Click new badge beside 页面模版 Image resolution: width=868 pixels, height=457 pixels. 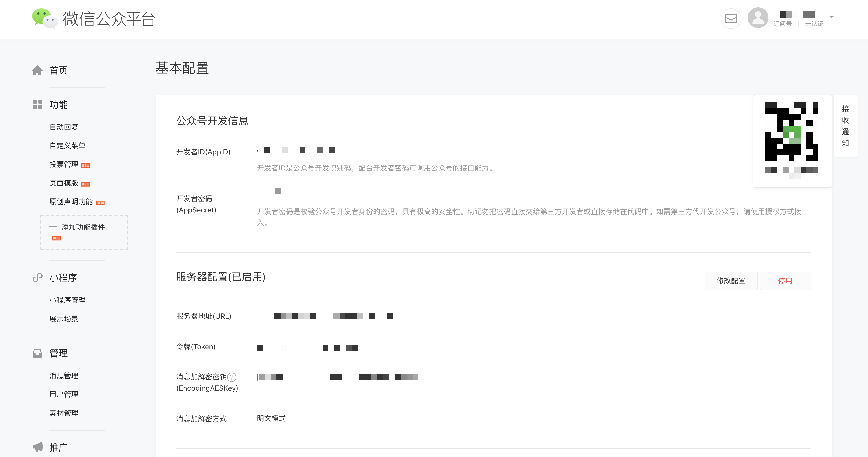coord(86,184)
